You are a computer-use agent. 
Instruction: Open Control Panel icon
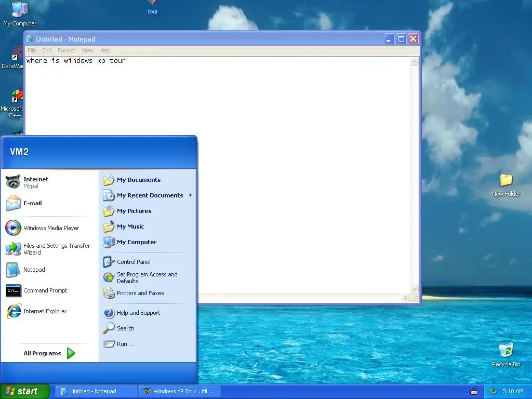pyautogui.click(x=109, y=262)
